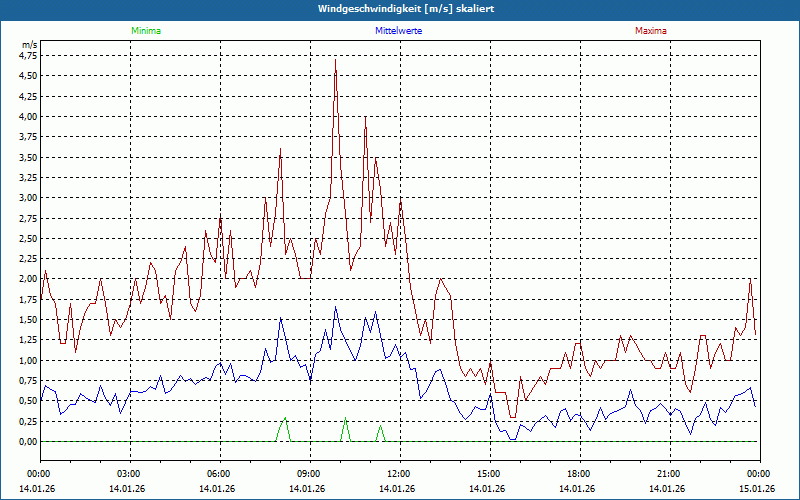Click the highest red Maxima peak

335,60
